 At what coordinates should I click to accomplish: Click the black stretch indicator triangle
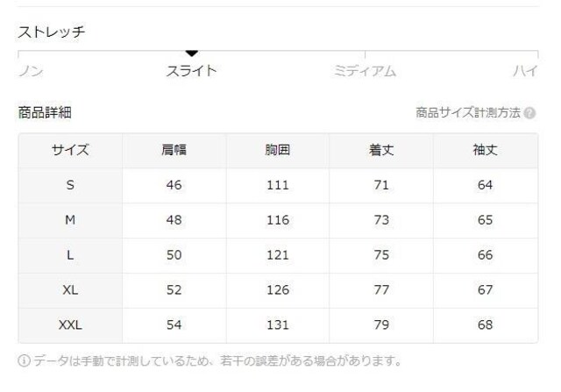click(192, 53)
